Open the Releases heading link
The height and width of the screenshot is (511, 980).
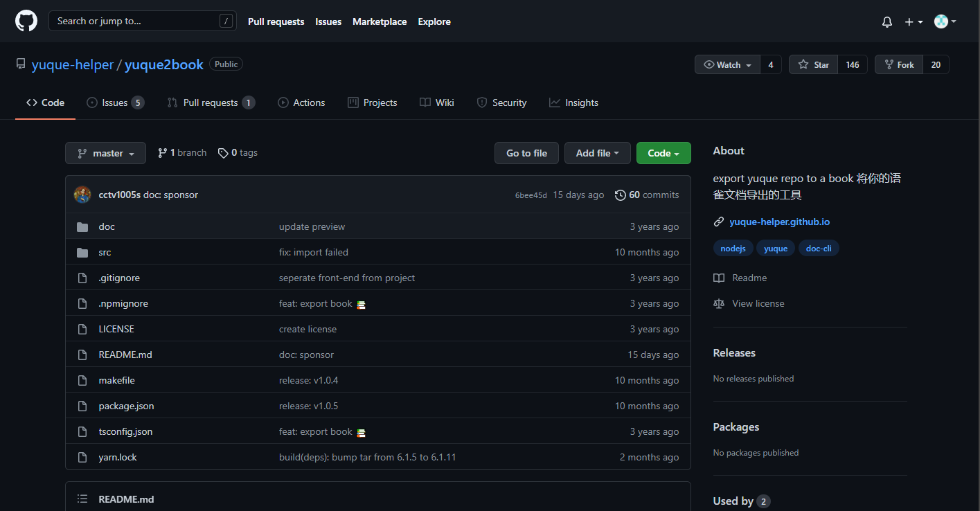[x=734, y=352]
